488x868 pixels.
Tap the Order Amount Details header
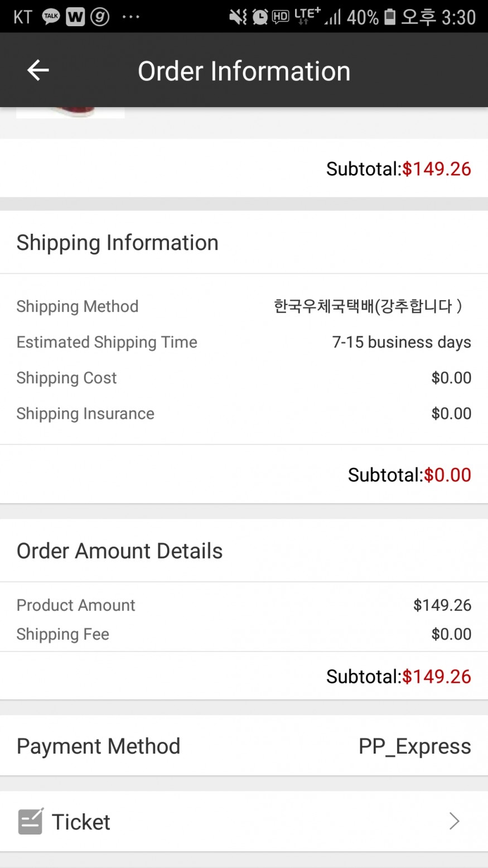120,551
